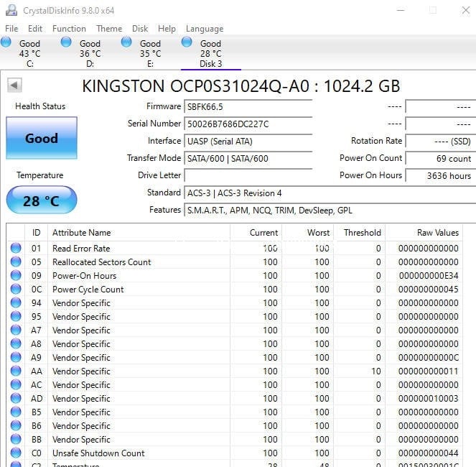Click the CrystalDiskInfo app icon in title bar

11,10
